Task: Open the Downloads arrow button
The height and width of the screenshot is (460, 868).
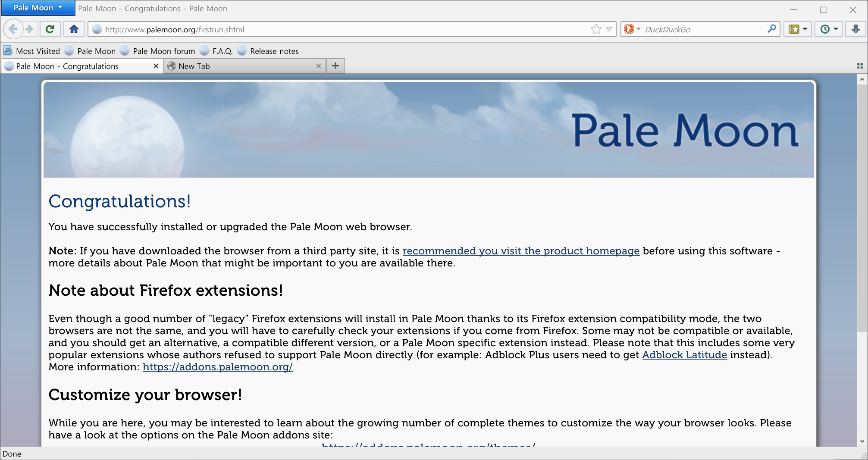Action: point(856,29)
